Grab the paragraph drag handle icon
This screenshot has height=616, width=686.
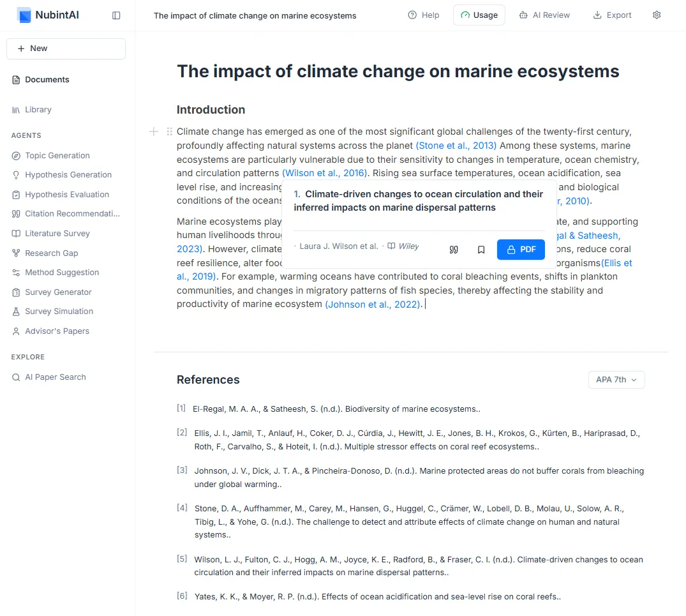coord(169,131)
